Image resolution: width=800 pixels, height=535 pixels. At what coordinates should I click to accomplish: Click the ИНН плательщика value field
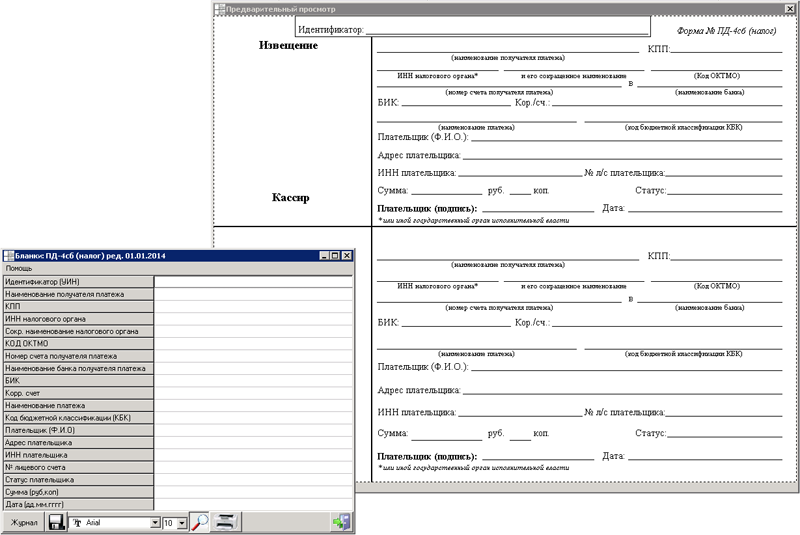coord(253,455)
